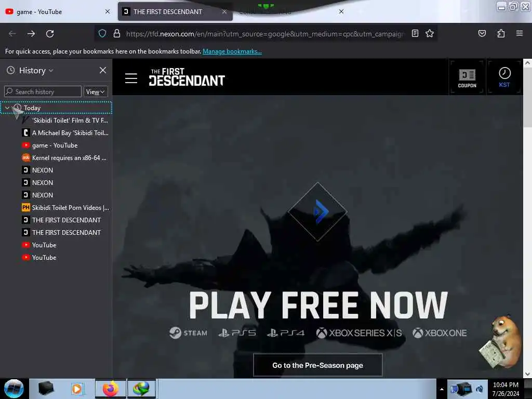The image size is (532, 399).
Task: Open Kernel requires an x86-64 history entry
Action: point(64,158)
